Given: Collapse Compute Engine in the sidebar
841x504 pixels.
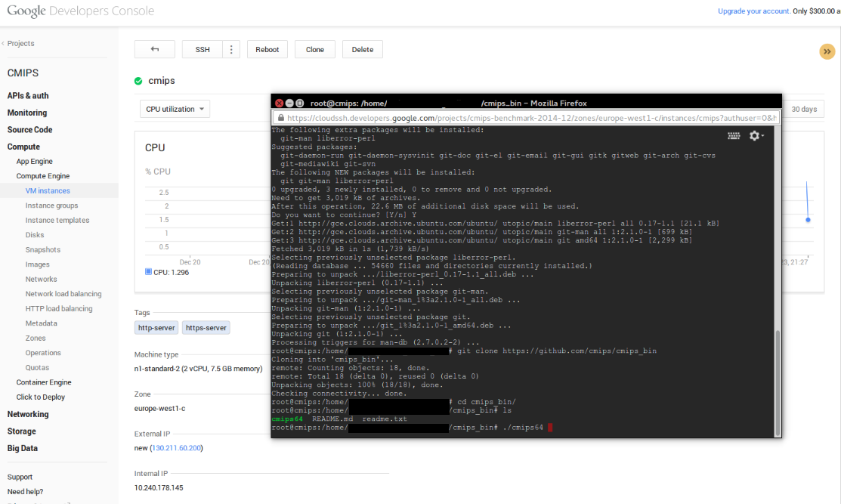Looking at the screenshot, I should [x=43, y=176].
